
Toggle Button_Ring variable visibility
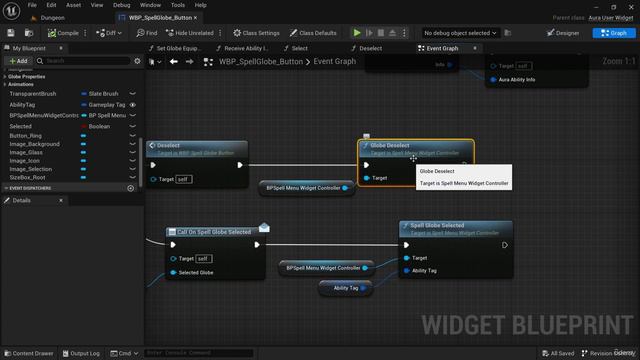(133, 136)
